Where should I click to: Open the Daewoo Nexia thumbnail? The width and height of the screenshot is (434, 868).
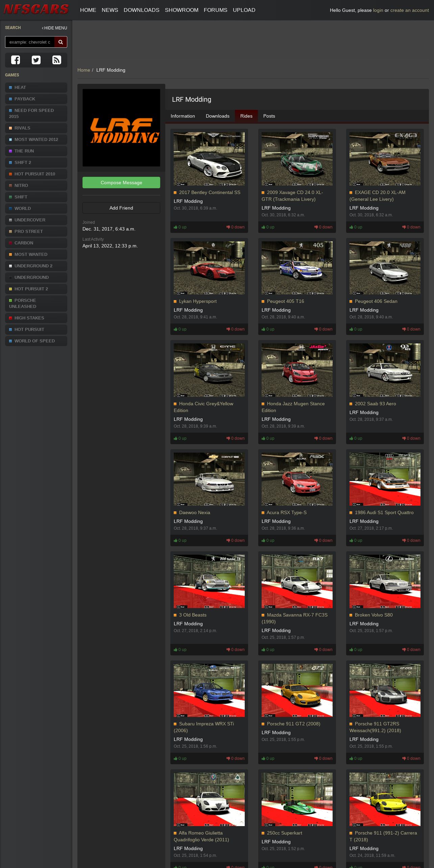209,479
